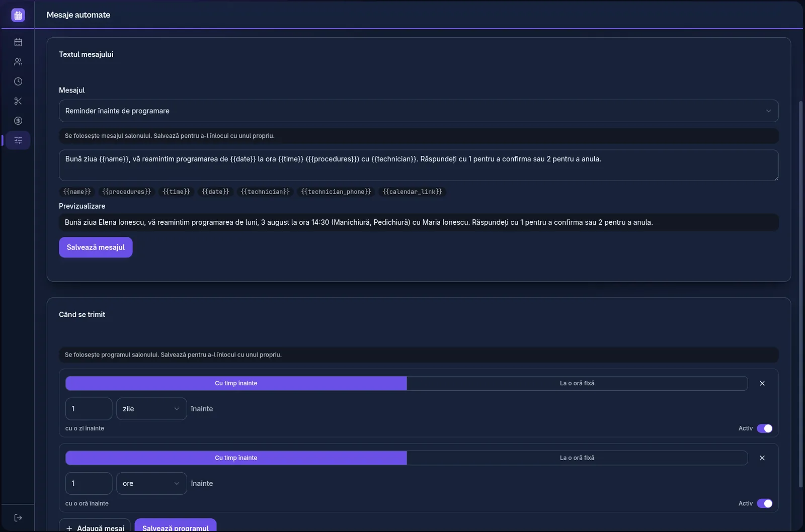
Task: Remove the '1 zile' reminder with X
Action: pos(762,383)
